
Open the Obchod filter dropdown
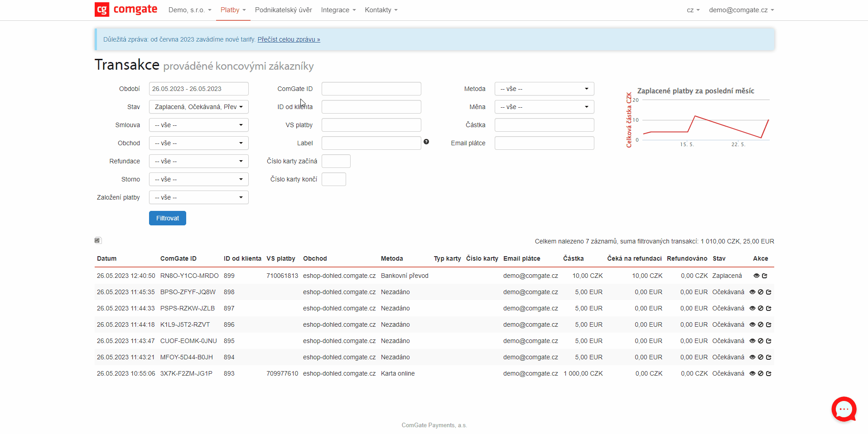coord(199,143)
